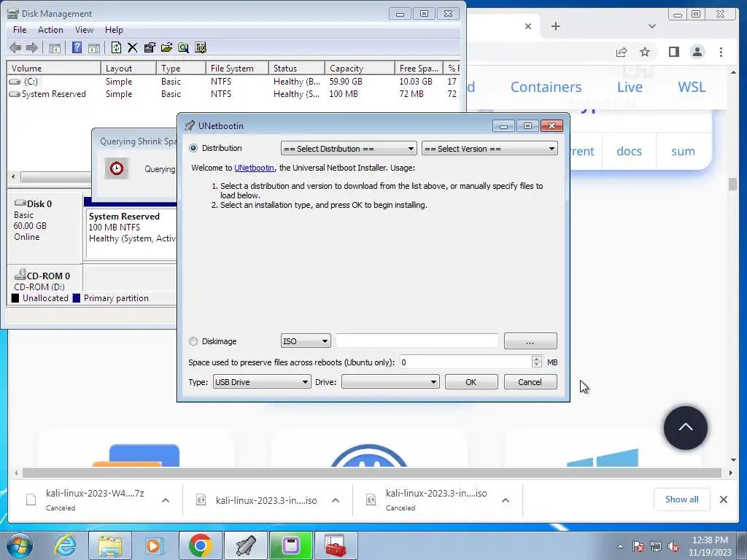Image resolution: width=747 pixels, height=560 pixels.
Task: Click the settings view icon in Disk Management toolbar
Action: click(201, 47)
